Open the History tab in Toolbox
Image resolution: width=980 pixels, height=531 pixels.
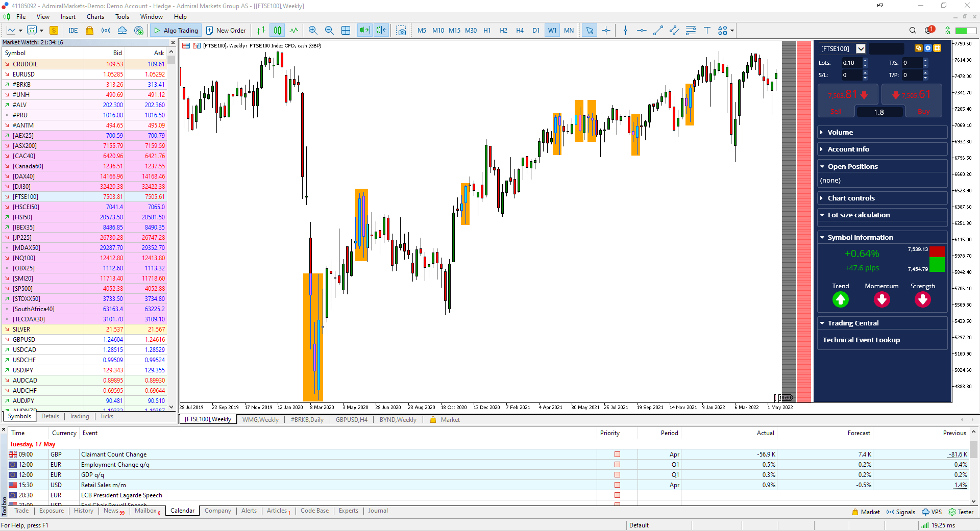[84, 511]
